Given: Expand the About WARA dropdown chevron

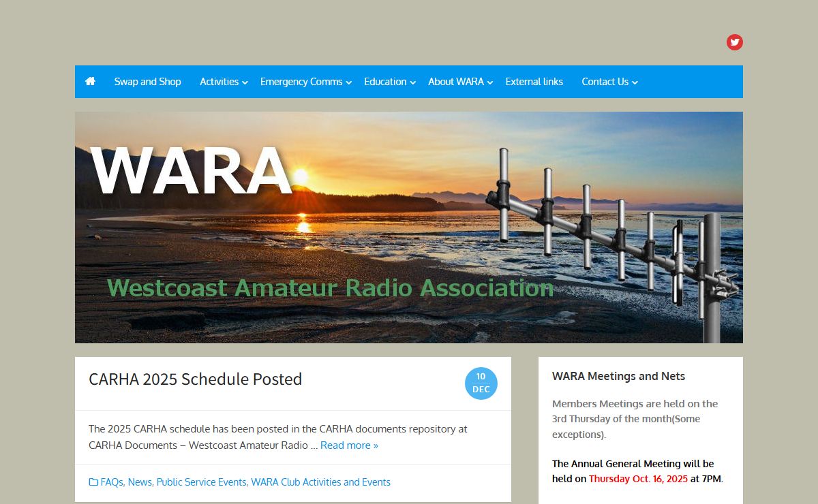Looking at the screenshot, I should [490, 82].
